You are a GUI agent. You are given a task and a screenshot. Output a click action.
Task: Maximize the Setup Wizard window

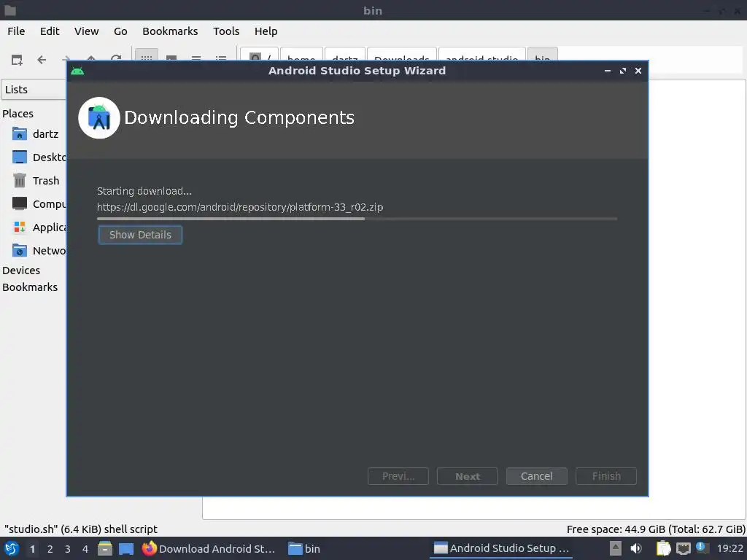(623, 71)
